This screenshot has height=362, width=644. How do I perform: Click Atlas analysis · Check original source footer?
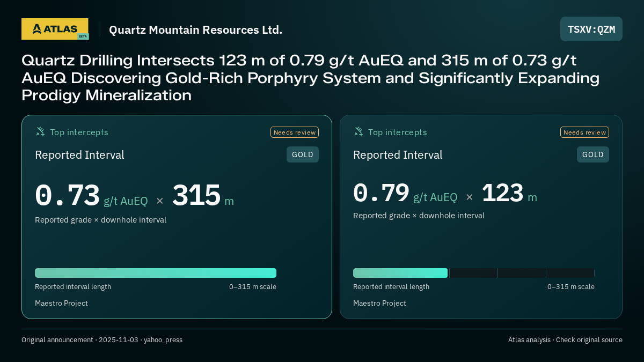565,340
